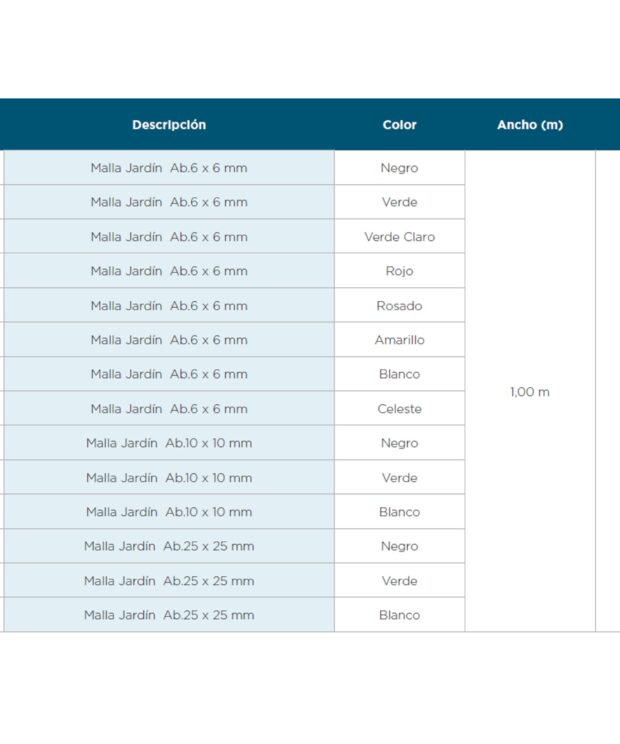Screen dimensions: 620x744
Task: Click Verde in the Ab.10 x 10 mm row
Action: (399, 478)
